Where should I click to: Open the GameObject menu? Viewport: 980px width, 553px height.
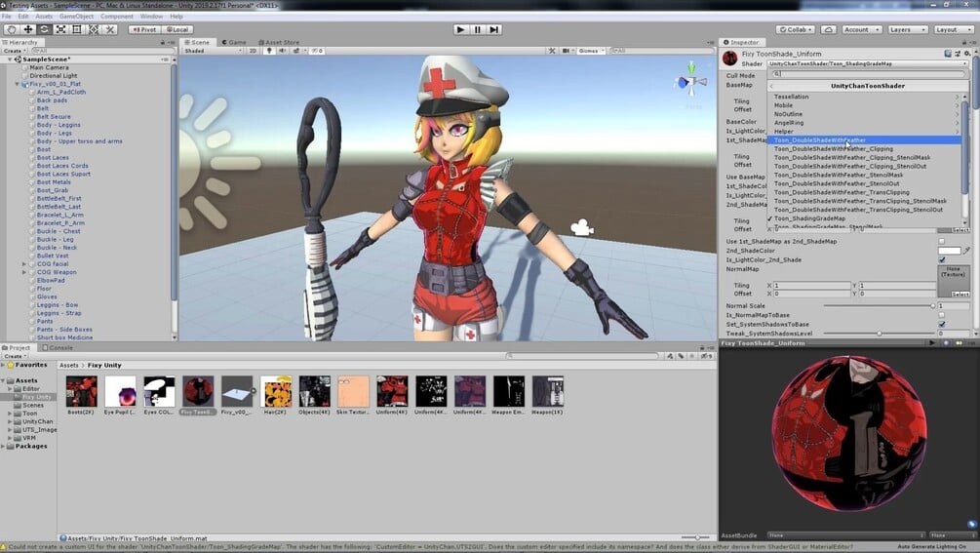[76, 17]
